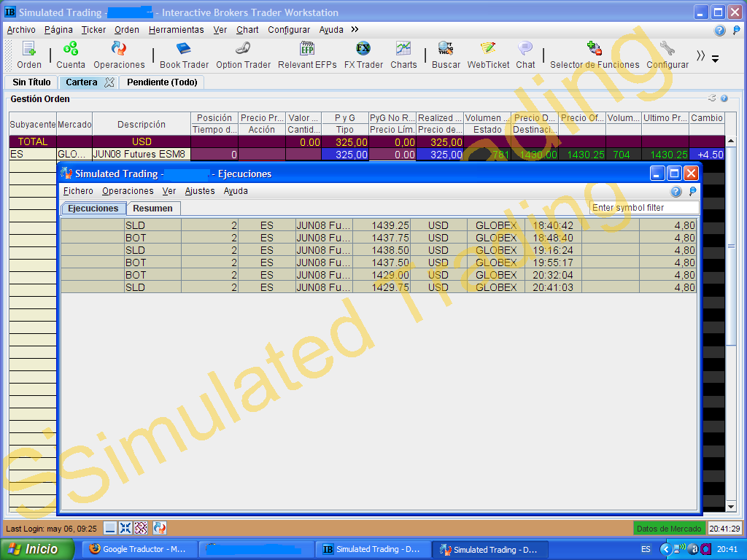Open the Archivo menu
This screenshot has width=747, height=560.
[21, 29]
